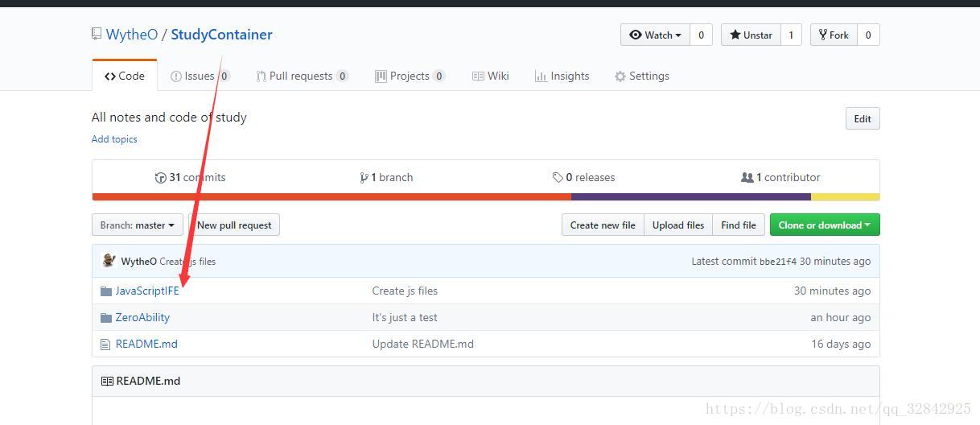Open the JavaScriptIFE folder

pyautogui.click(x=147, y=291)
